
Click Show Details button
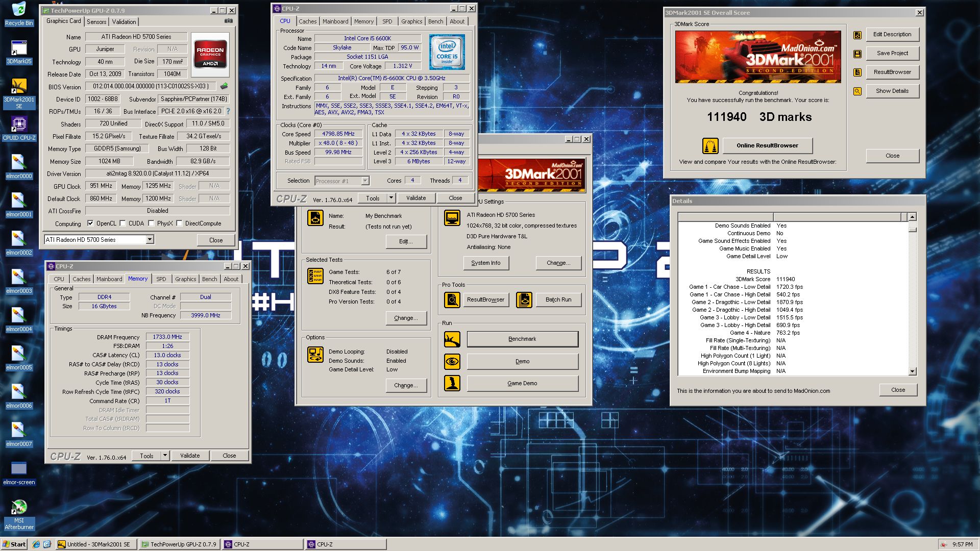892,91
